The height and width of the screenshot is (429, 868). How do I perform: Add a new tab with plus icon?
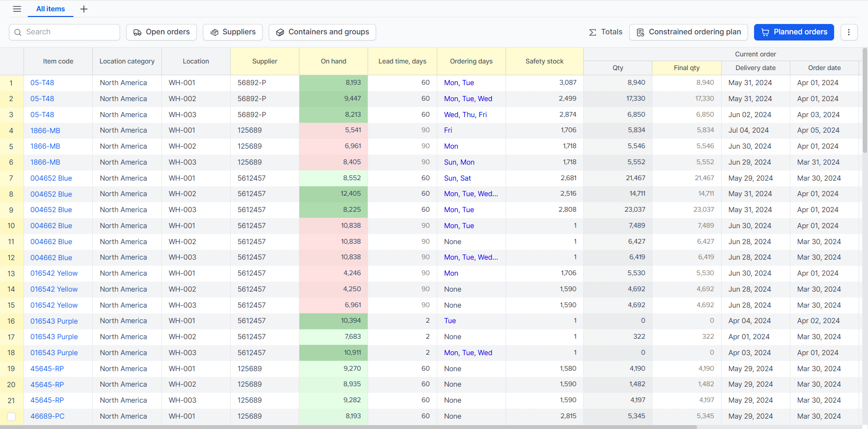pyautogui.click(x=84, y=9)
